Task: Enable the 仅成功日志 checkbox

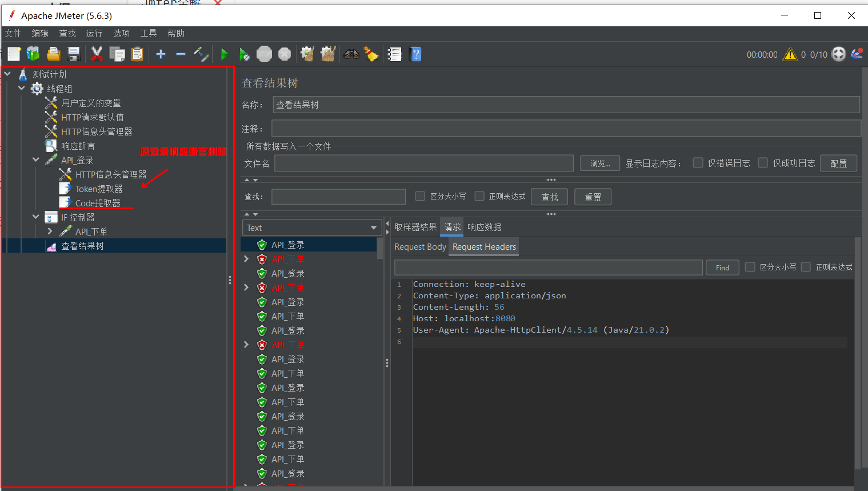Action: click(x=763, y=163)
